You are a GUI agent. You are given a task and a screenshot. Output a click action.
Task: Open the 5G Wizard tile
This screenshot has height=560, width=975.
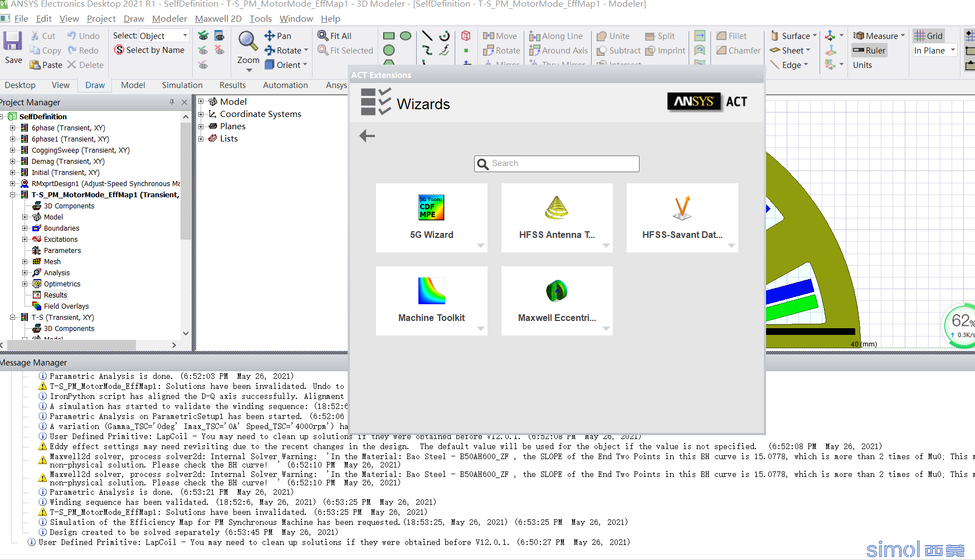pyautogui.click(x=432, y=218)
